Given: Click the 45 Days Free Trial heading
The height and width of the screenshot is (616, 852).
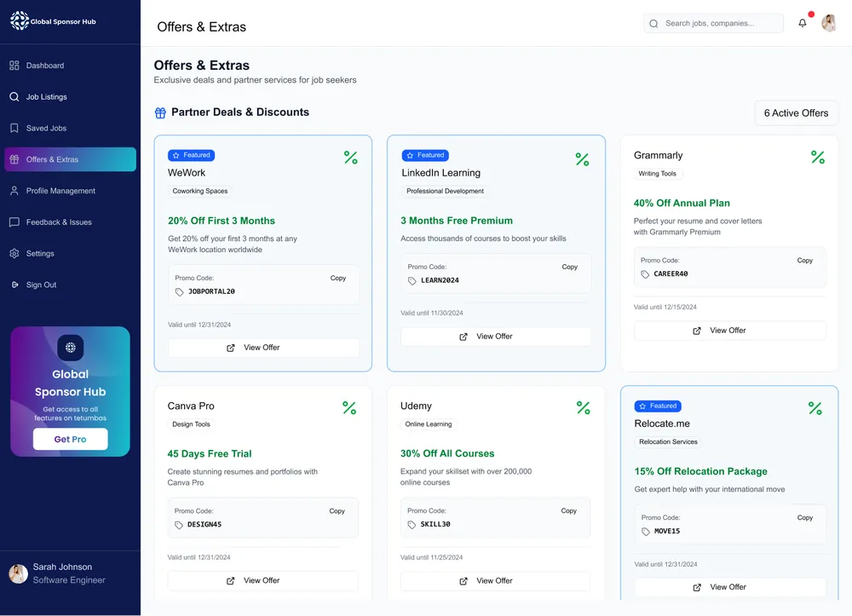Looking at the screenshot, I should 210,453.
